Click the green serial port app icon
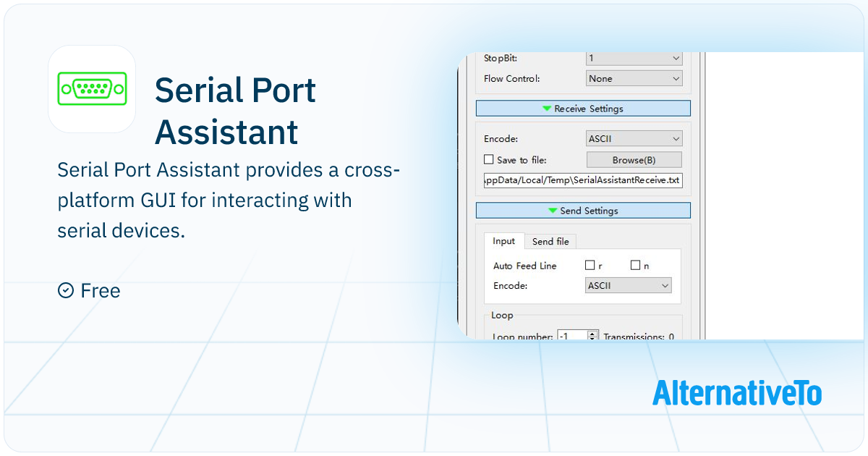This screenshot has width=868, height=456. click(92, 89)
